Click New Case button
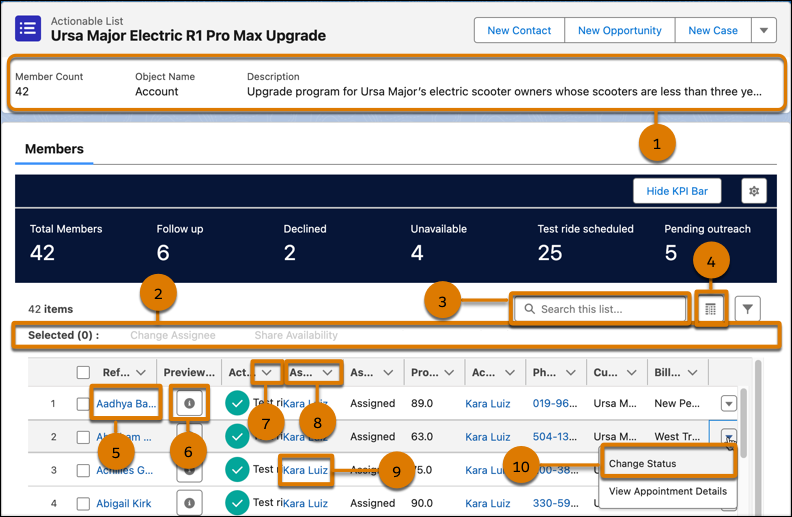This screenshot has height=517, width=792. click(713, 30)
